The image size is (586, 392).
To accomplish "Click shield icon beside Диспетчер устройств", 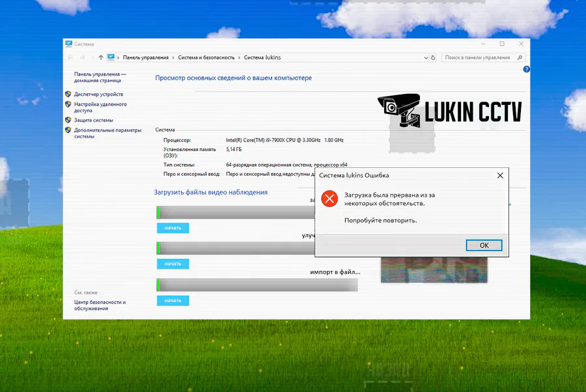I will tap(68, 94).
